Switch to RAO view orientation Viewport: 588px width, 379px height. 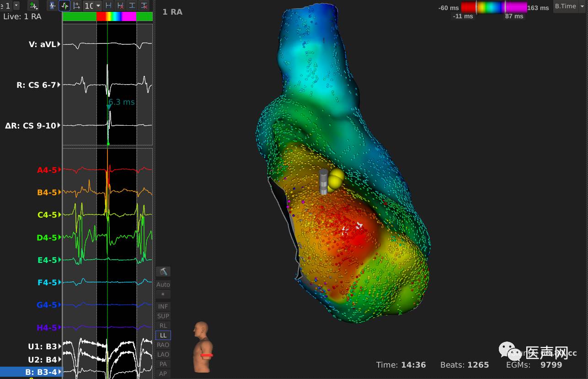pos(163,345)
